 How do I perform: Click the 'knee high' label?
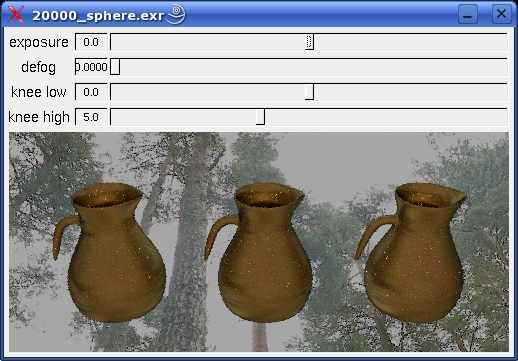click(x=39, y=117)
